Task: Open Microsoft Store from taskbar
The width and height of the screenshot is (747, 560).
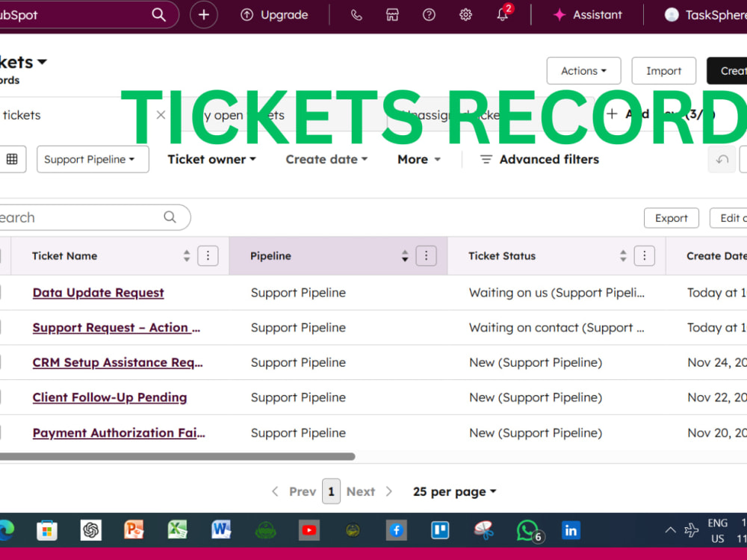Action: click(x=46, y=530)
